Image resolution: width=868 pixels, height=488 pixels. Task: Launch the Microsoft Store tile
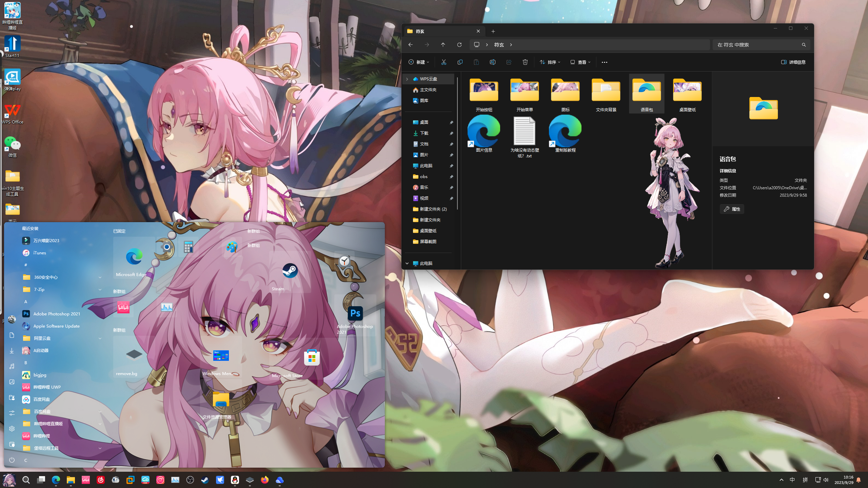click(312, 358)
